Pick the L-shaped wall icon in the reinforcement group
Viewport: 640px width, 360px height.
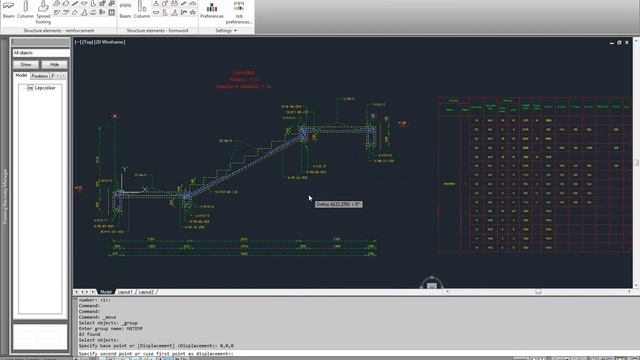coord(93,3)
